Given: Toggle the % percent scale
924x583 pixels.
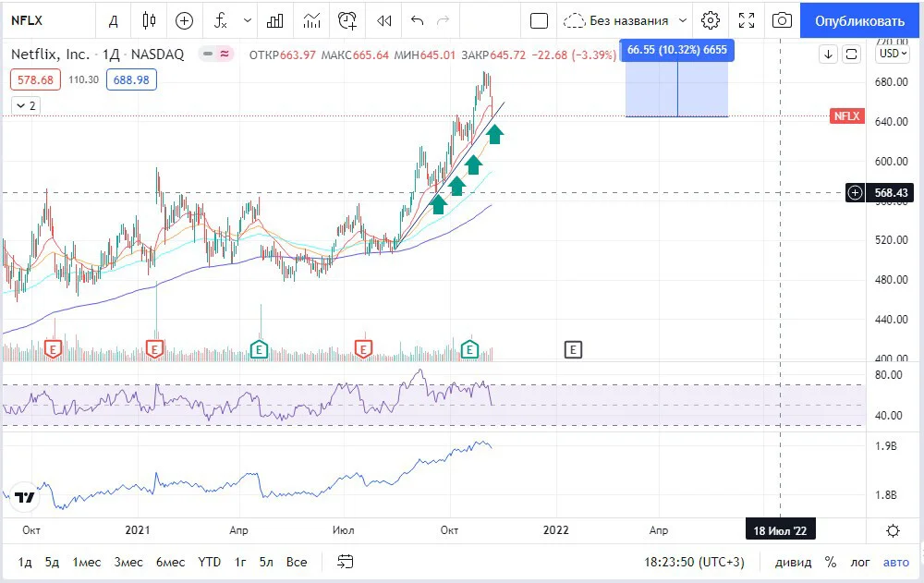Looking at the screenshot, I should tap(831, 562).
